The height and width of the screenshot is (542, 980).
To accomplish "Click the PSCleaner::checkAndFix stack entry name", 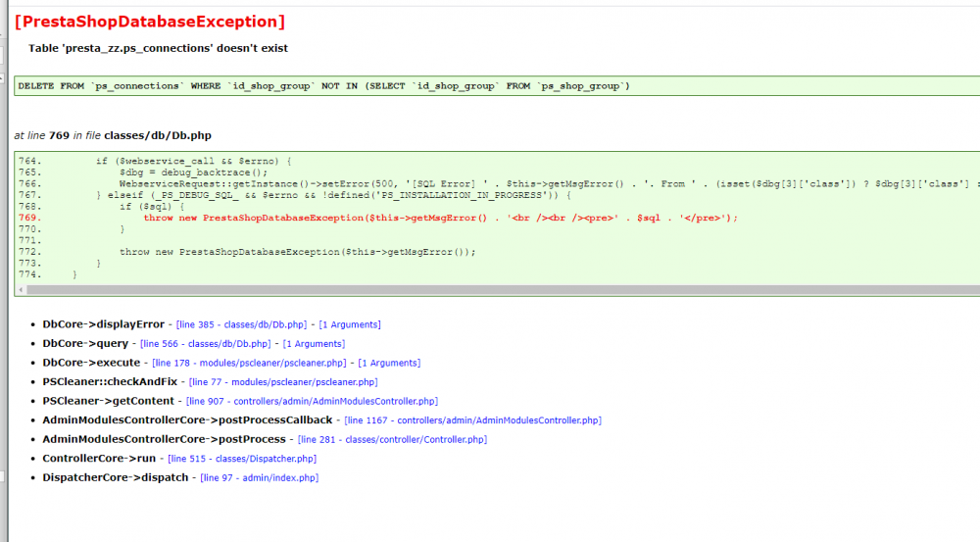I will (110, 381).
